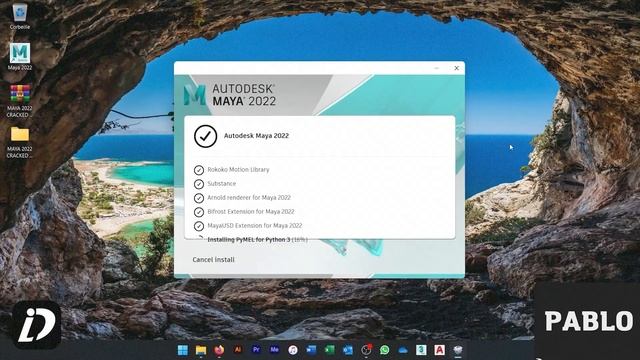Click the Autodesk Maya M logo in the installer
The height and width of the screenshot is (360, 640).
point(195,95)
